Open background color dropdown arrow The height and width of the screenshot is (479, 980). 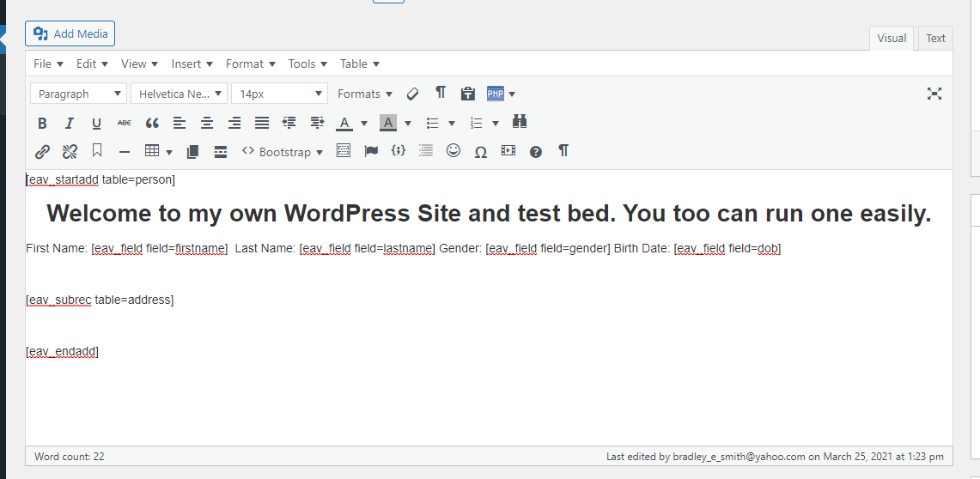click(x=407, y=124)
